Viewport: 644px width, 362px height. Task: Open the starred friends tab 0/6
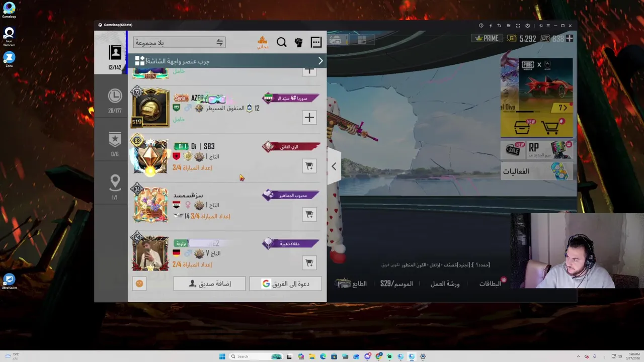pyautogui.click(x=115, y=144)
